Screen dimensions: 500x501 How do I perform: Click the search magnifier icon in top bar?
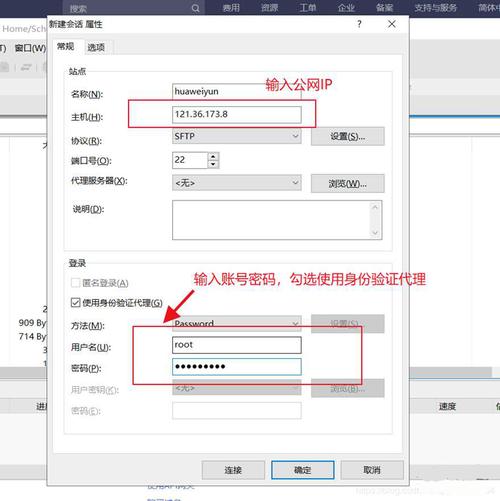195,8
